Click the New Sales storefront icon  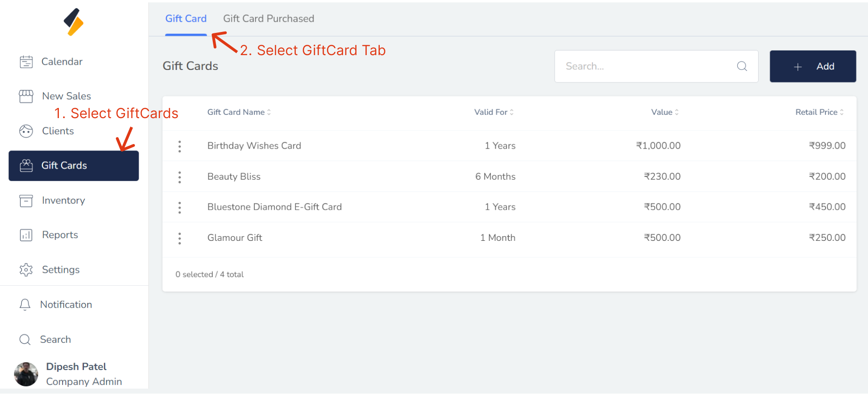pyautogui.click(x=26, y=96)
